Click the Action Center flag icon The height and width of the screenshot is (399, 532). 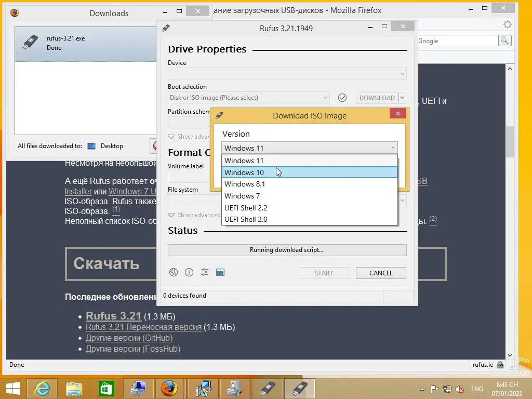tap(434, 389)
